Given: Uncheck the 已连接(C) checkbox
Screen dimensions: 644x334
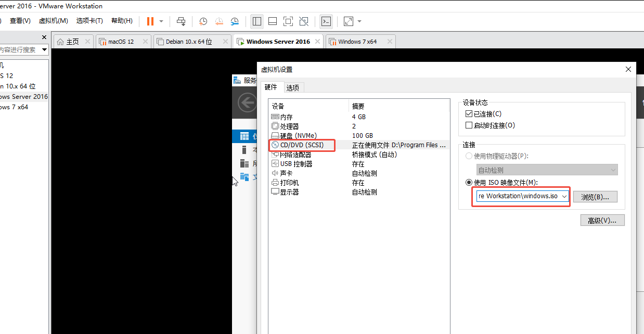Looking at the screenshot, I should coord(469,113).
